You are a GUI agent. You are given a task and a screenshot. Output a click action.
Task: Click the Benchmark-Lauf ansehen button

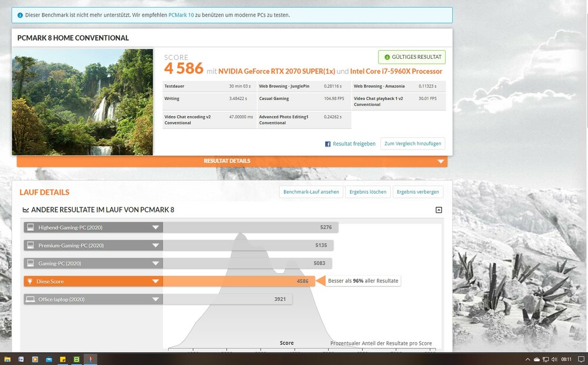pyautogui.click(x=311, y=192)
